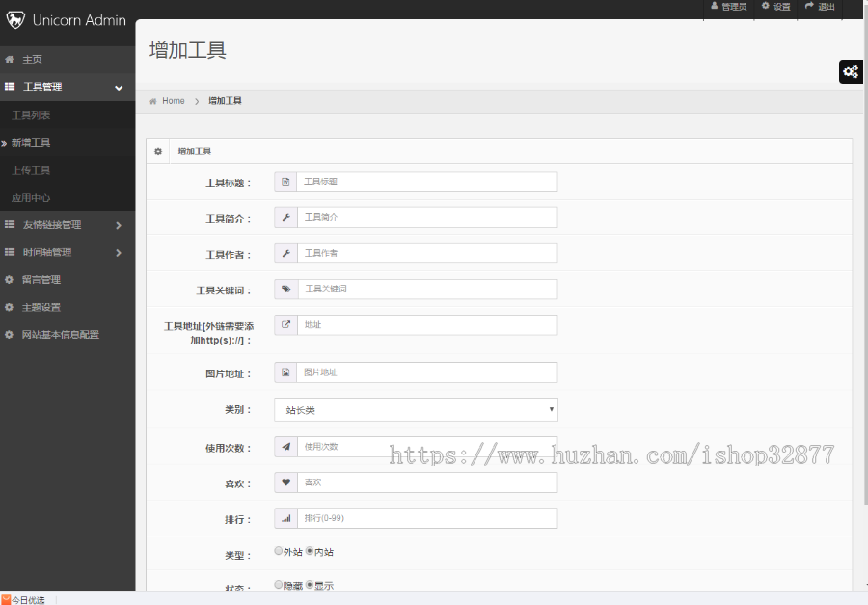
Task: Click the gear icon next to 设置
Action: (766, 6)
